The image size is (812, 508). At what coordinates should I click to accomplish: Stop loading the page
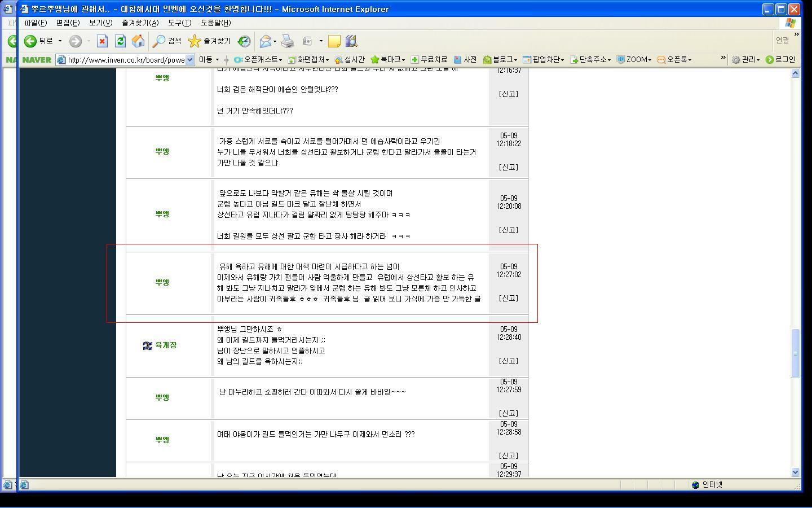(x=103, y=41)
